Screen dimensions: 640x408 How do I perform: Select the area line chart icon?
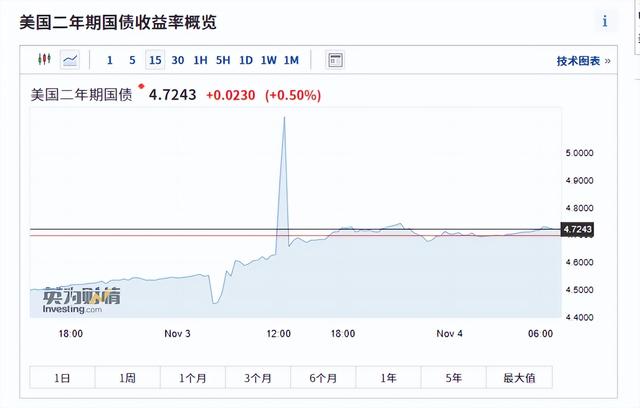click(x=70, y=60)
